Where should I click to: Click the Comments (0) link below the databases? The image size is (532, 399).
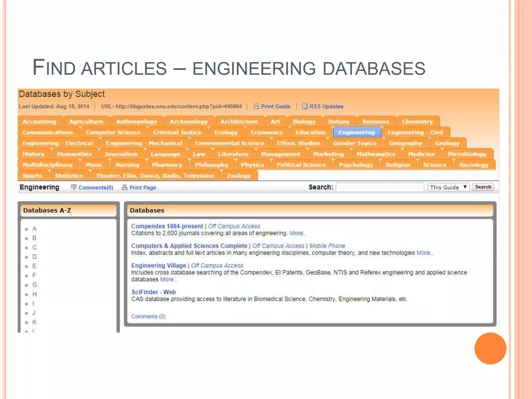coord(148,317)
